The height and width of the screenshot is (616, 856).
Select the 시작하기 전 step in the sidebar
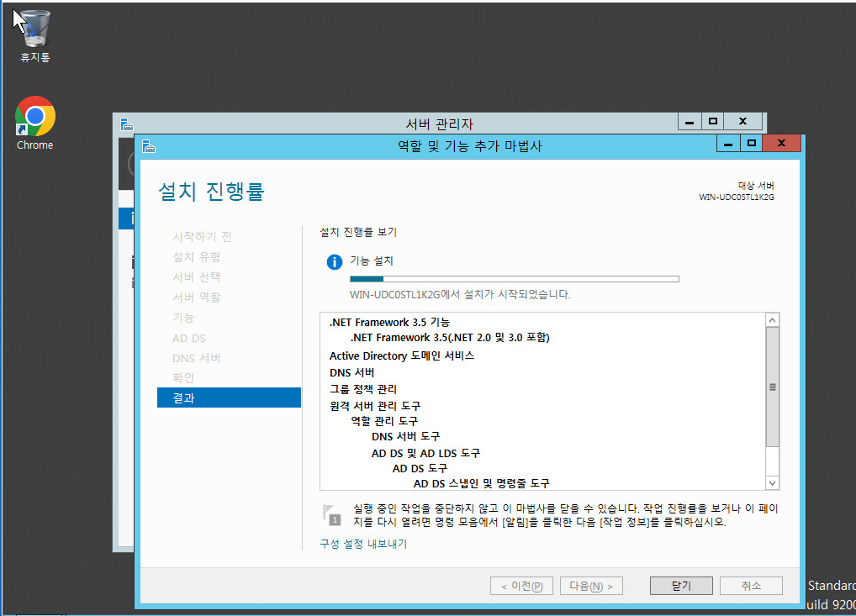click(x=202, y=237)
